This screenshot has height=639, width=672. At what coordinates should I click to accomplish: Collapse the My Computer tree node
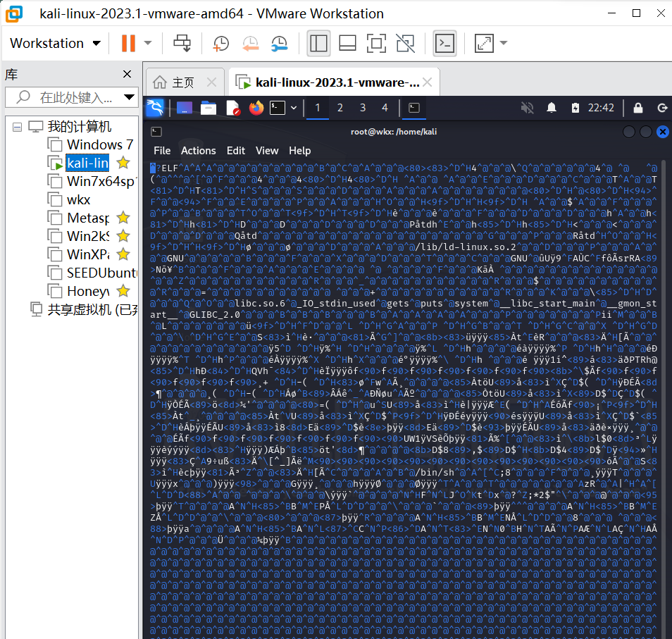17,128
